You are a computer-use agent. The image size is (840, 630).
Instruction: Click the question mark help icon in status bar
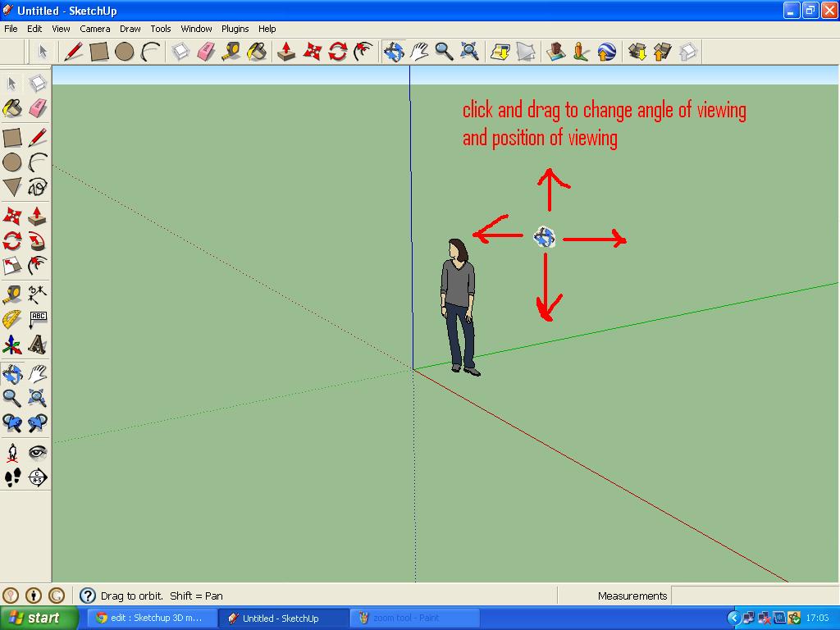pyautogui.click(x=87, y=596)
